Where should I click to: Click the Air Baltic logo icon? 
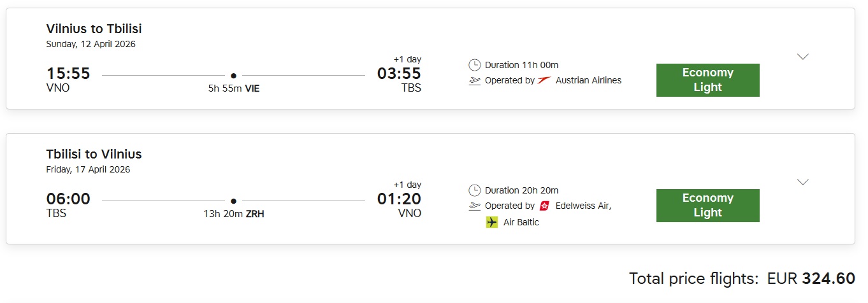pyautogui.click(x=491, y=222)
